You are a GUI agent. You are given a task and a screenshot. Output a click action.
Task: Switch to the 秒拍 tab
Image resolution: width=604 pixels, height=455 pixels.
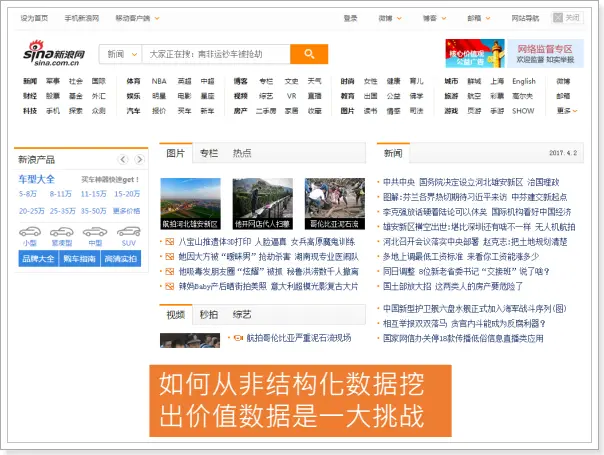pos(209,315)
